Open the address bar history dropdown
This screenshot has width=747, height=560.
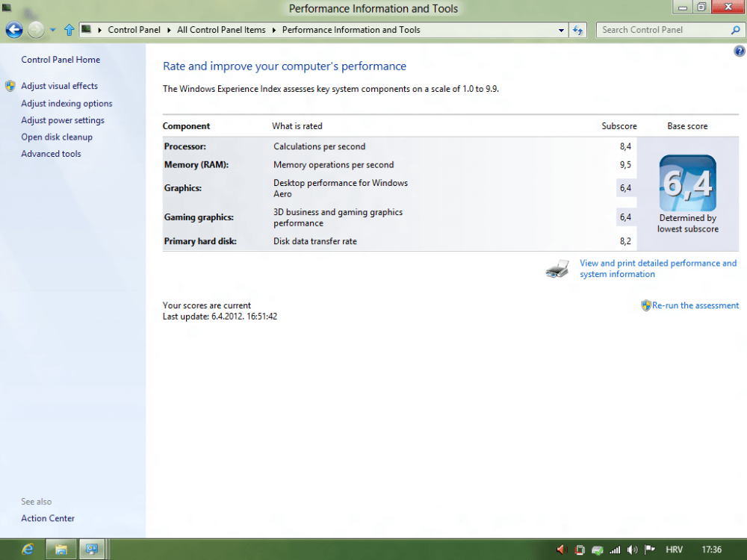(x=561, y=30)
